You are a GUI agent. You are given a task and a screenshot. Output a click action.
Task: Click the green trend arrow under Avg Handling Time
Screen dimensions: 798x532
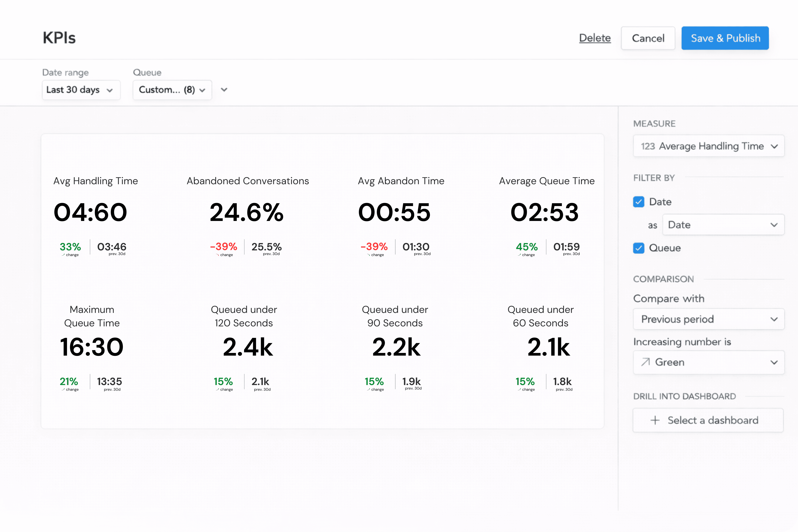click(x=63, y=255)
